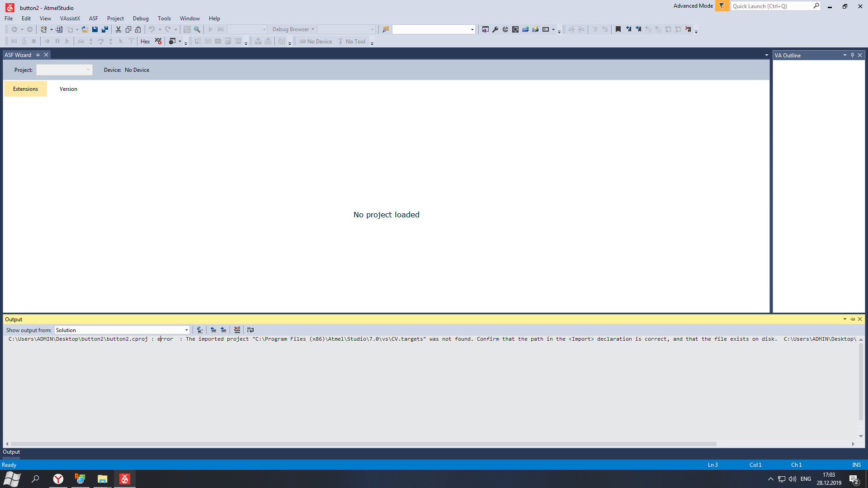Screen dimensions: 868x488
Task: Open the VAssistX menu
Action: [70, 19]
